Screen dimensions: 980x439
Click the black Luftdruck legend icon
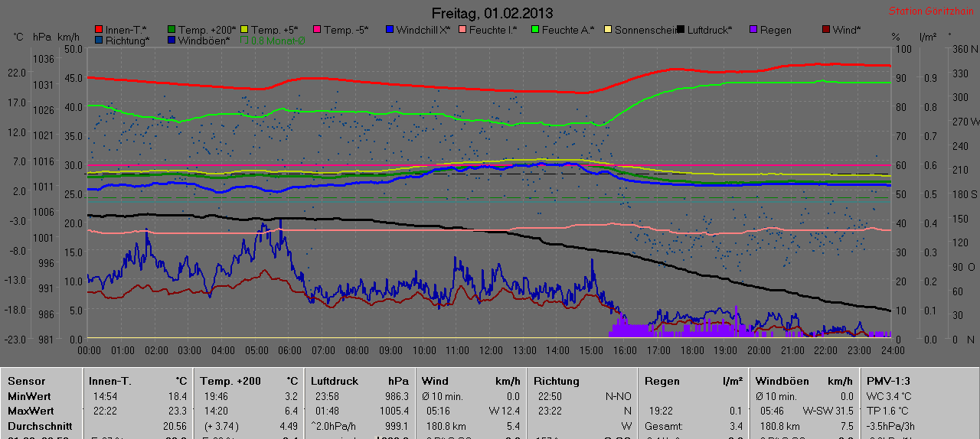[681, 30]
